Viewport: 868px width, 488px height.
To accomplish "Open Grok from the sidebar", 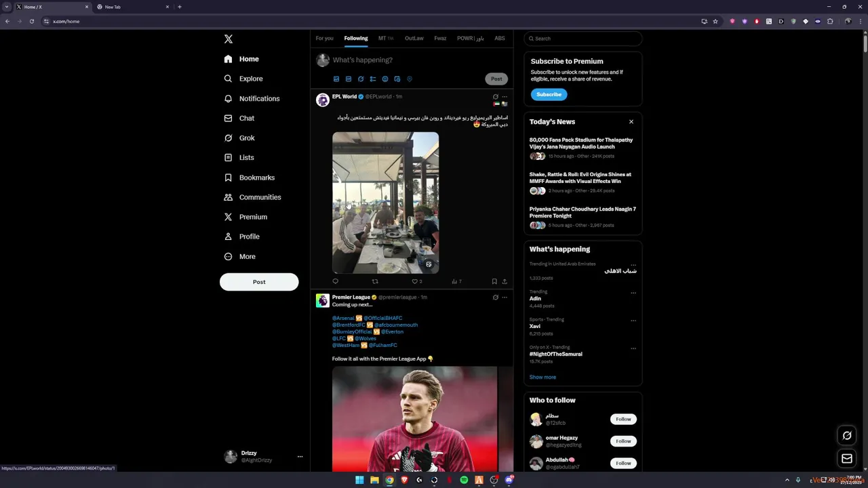I will (239, 138).
